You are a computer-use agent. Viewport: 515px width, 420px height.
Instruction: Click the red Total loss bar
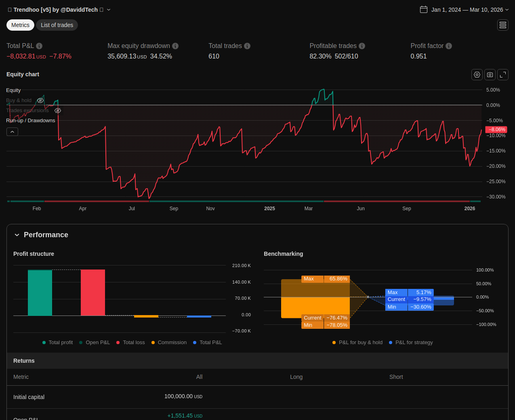[x=93, y=293]
